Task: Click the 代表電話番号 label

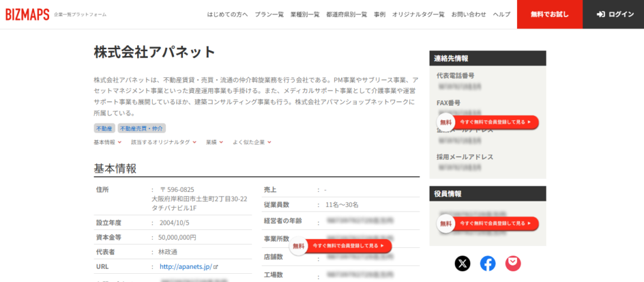Action: [455, 76]
